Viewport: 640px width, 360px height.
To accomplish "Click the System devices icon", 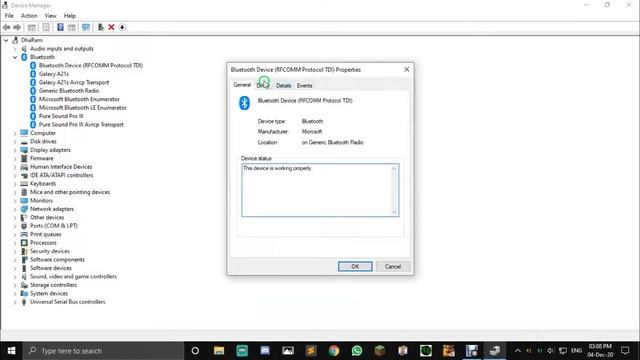I will pyautogui.click(x=24, y=293).
